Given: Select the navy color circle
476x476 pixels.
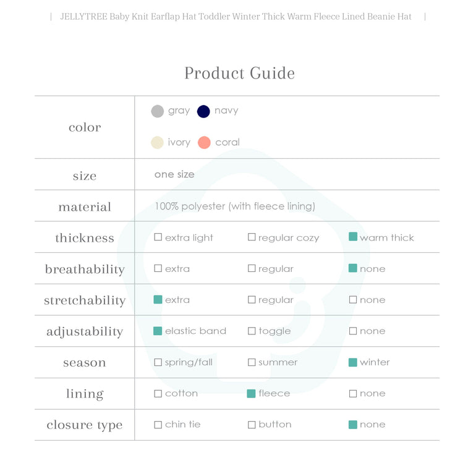Looking at the screenshot, I should (x=203, y=111).
